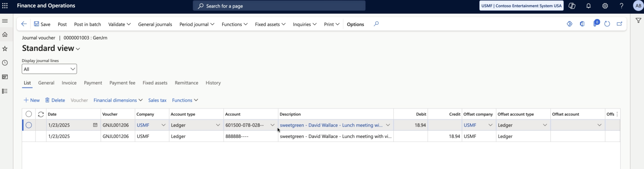Screen dimensions: 644x169
Task: Click Post in the action pane
Action: tap(62, 24)
